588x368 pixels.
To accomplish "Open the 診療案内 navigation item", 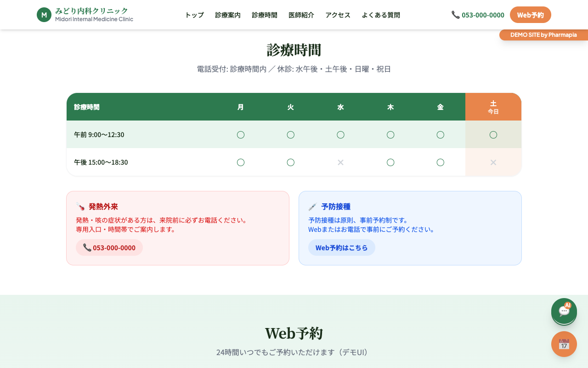I will click(227, 15).
